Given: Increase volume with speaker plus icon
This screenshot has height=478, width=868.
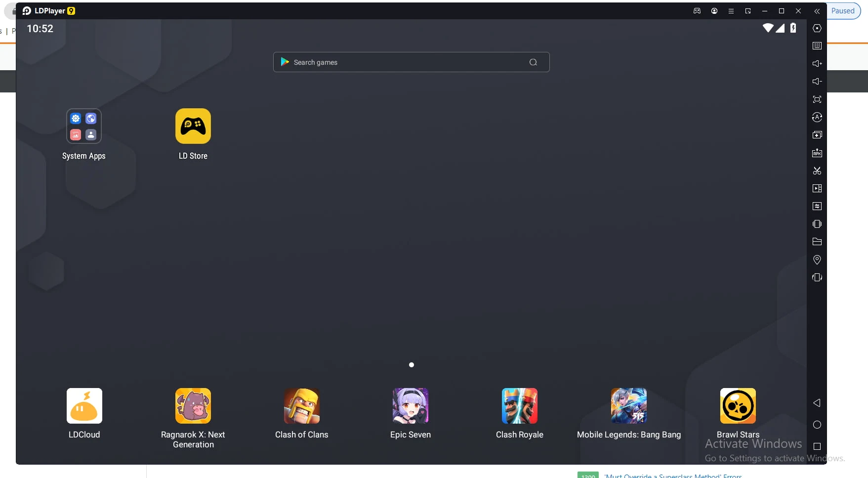Looking at the screenshot, I should (x=817, y=64).
